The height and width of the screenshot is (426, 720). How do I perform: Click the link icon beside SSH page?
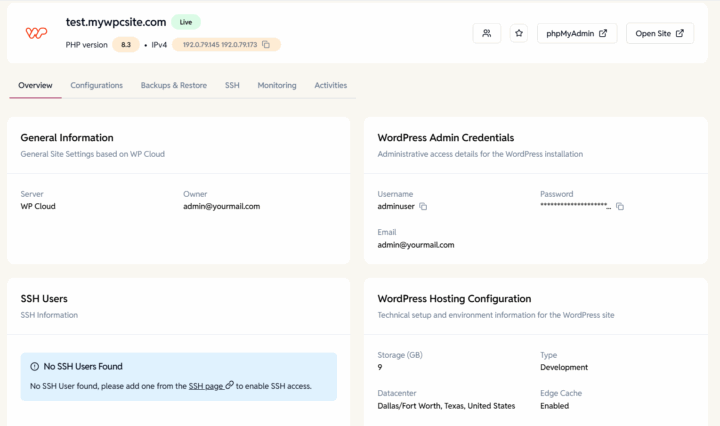[x=229, y=385]
